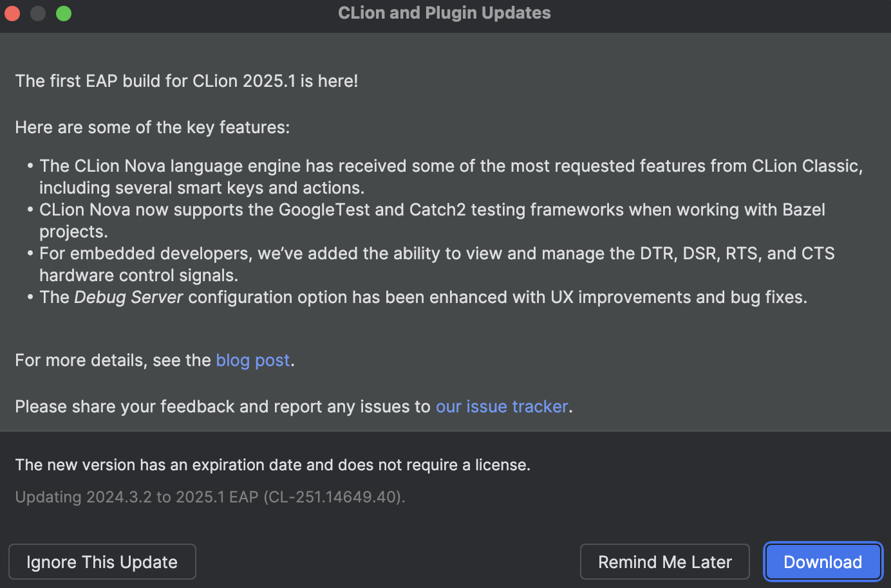Select Ignore This Update
This screenshot has height=588, width=891.
[x=102, y=561]
